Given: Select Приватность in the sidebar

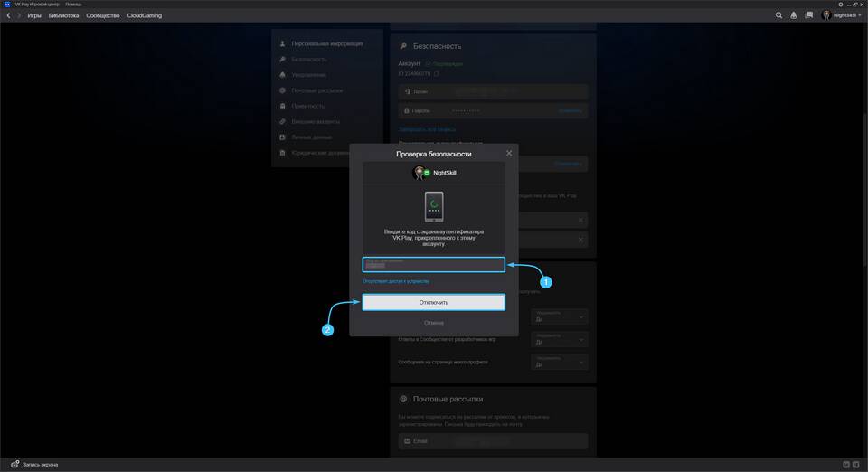Looking at the screenshot, I should (x=307, y=106).
